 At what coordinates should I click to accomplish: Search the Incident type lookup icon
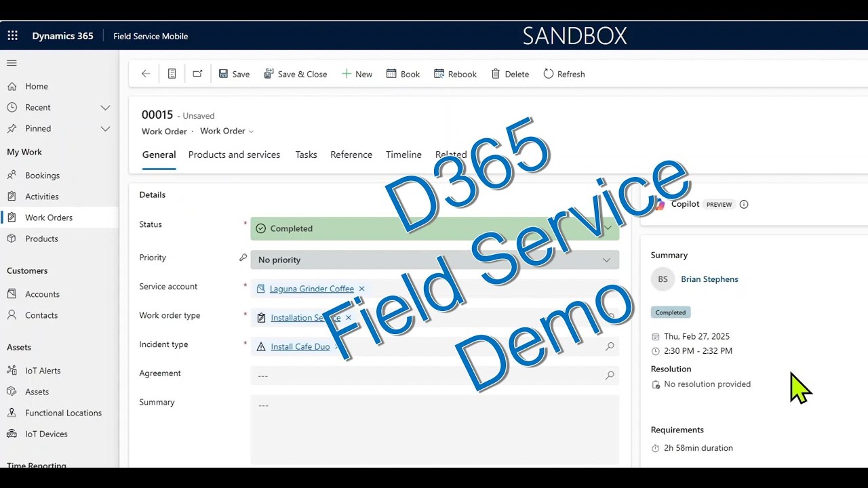tap(610, 346)
